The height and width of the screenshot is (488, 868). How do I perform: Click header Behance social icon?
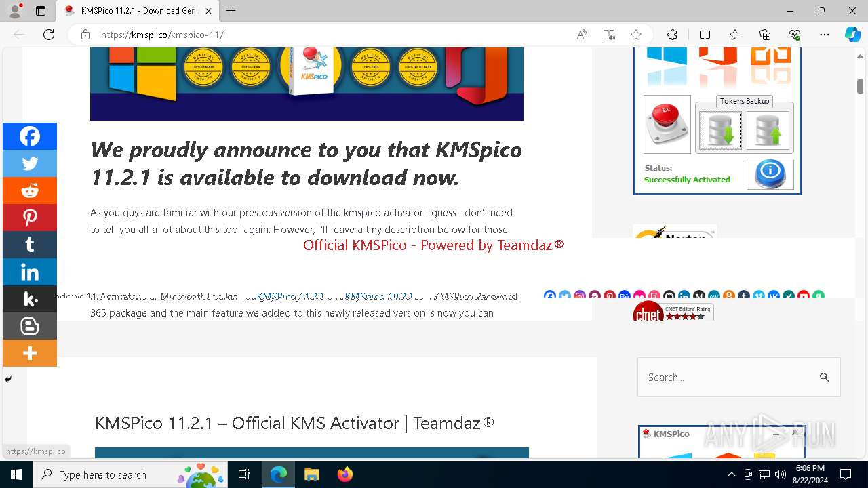(625, 296)
